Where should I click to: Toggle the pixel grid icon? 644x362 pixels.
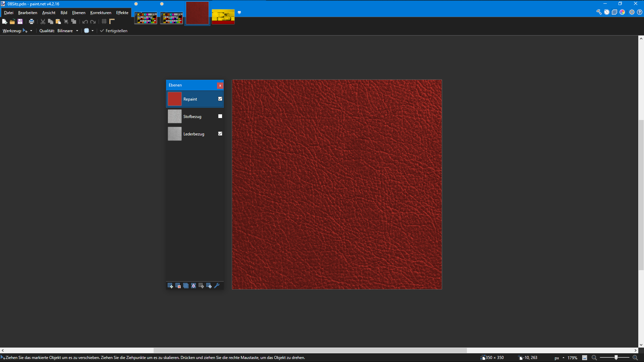pyautogui.click(x=104, y=22)
